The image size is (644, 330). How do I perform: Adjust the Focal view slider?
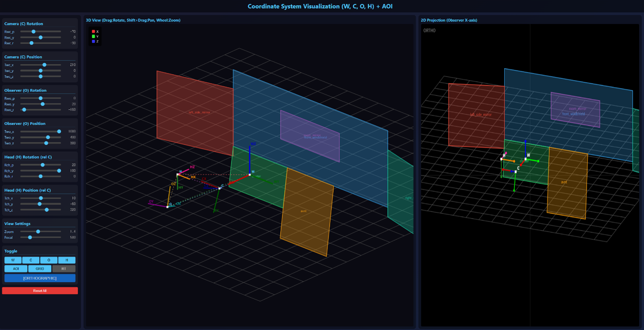[x=41, y=237]
